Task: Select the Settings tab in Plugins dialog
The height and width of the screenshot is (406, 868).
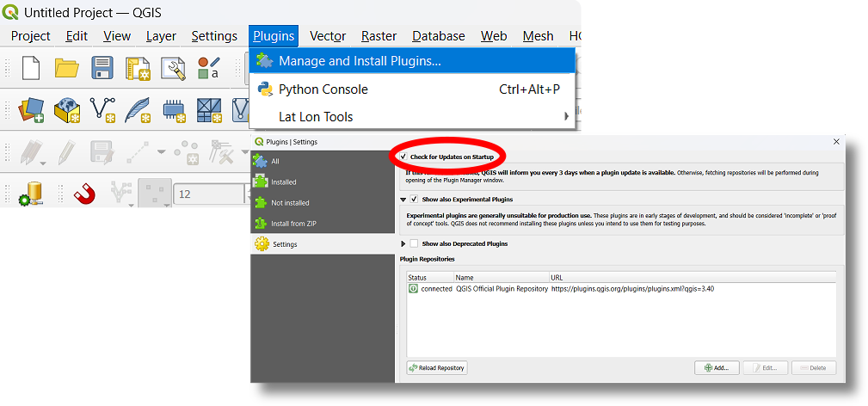Action: click(x=323, y=244)
